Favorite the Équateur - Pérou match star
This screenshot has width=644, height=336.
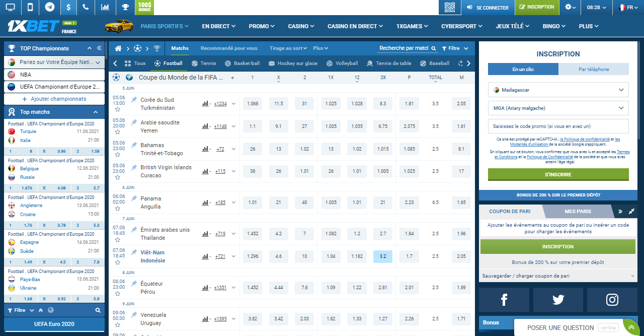(x=117, y=293)
